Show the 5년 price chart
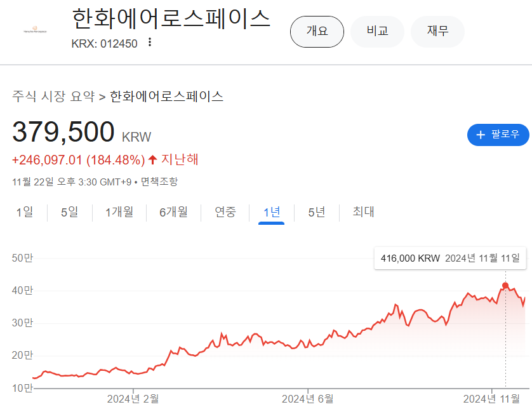Image resolution: width=532 pixels, height=414 pixels. tap(316, 212)
